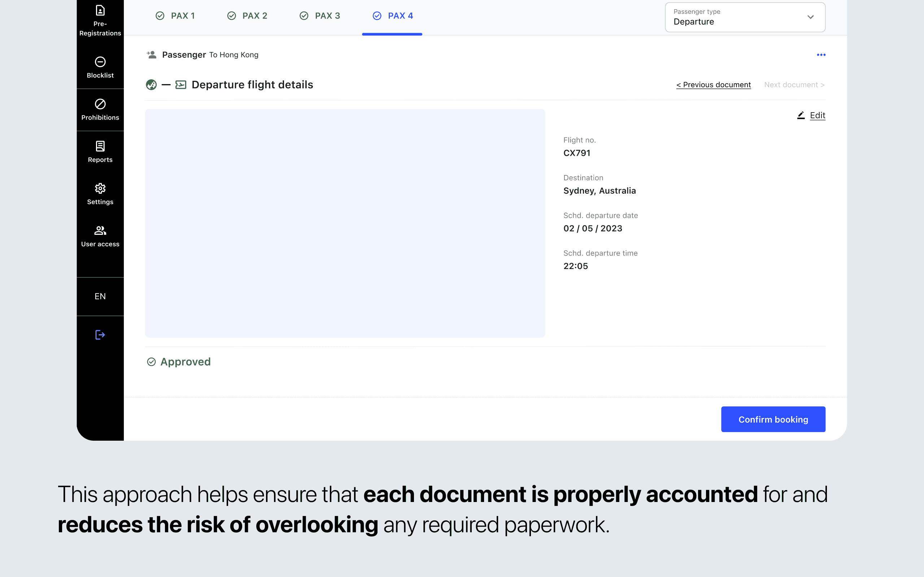924x577 pixels.
Task: Open User access management
Action: point(100,236)
